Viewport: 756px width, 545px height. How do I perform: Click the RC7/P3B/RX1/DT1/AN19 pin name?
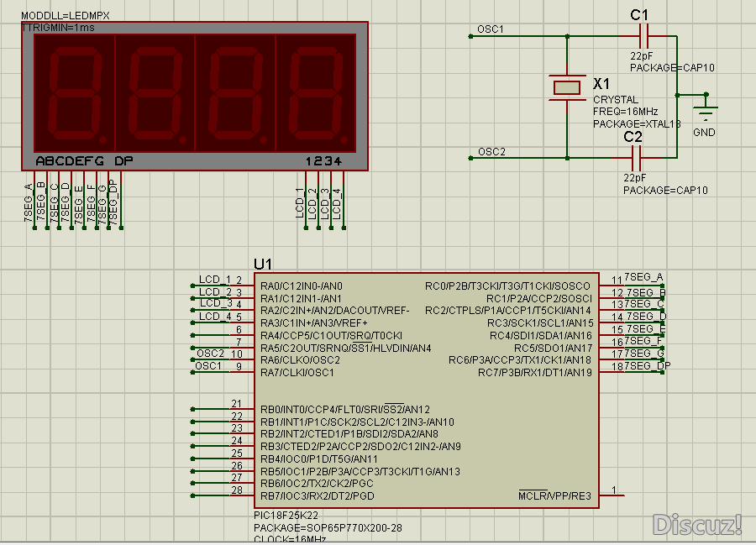(x=535, y=373)
